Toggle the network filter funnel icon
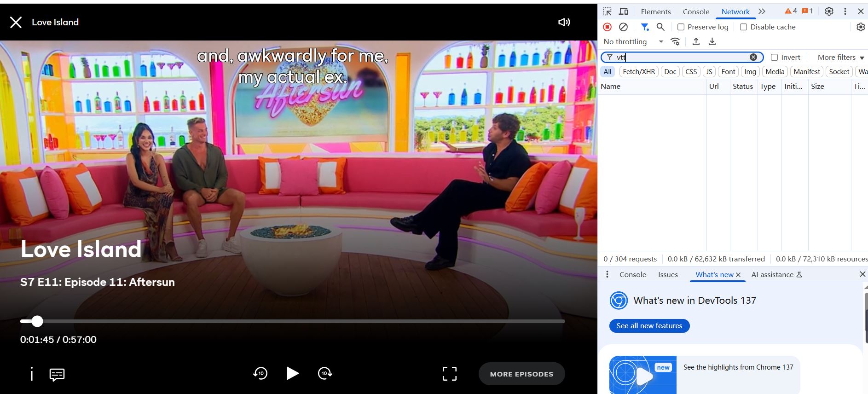The image size is (868, 394). [645, 27]
